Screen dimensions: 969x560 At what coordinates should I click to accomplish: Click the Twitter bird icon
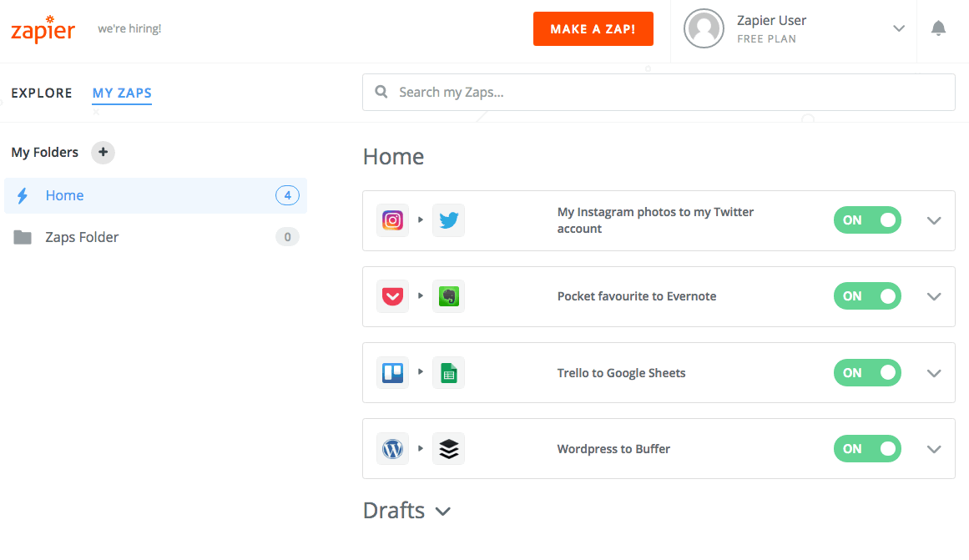pyautogui.click(x=449, y=220)
